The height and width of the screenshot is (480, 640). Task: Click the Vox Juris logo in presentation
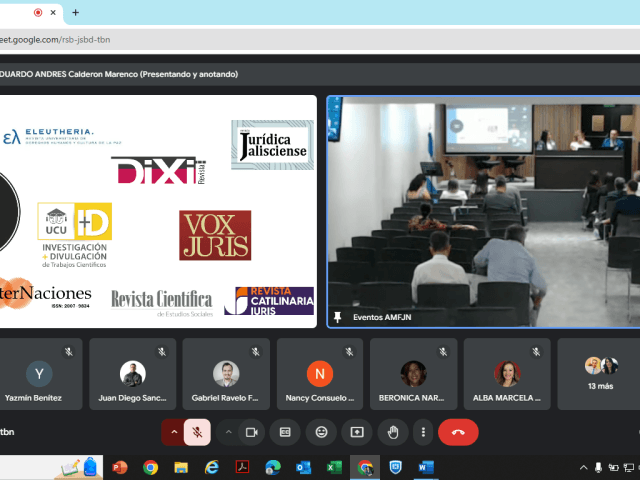215,235
